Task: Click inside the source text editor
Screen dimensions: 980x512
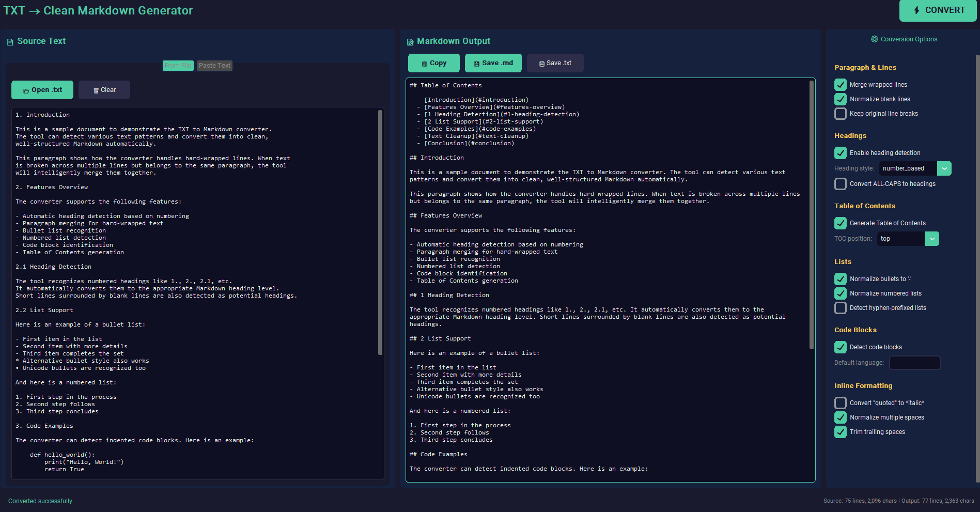Action: click(x=198, y=293)
